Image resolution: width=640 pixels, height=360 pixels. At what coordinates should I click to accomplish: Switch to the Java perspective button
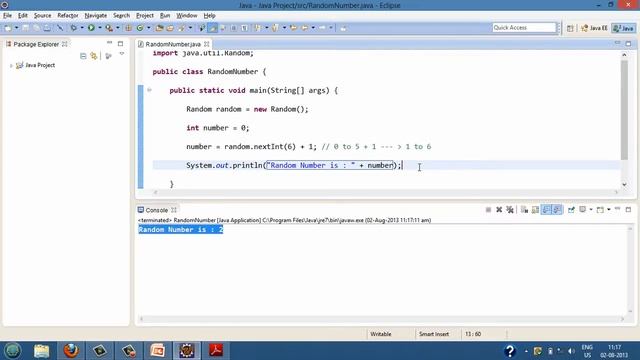pyautogui.click(x=624, y=28)
